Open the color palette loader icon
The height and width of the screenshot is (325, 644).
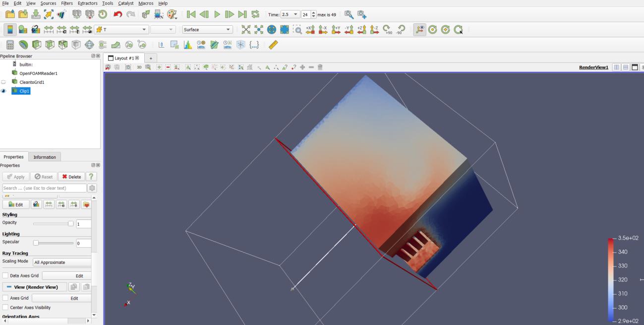tap(172, 14)
